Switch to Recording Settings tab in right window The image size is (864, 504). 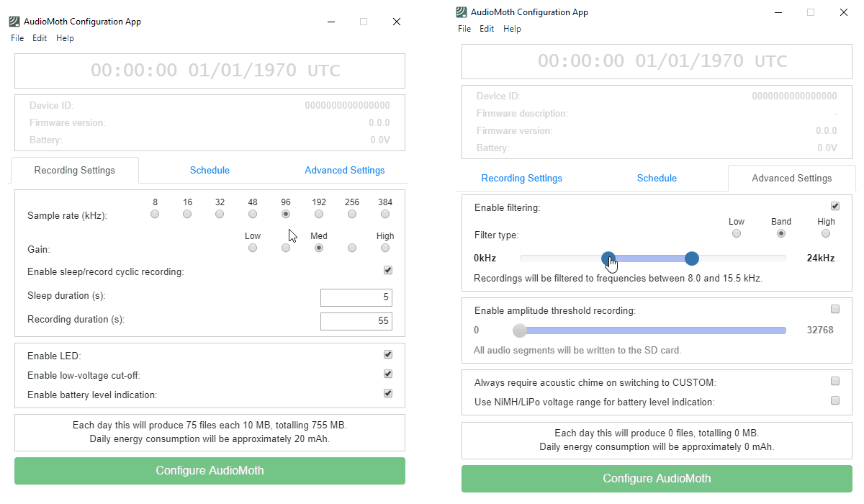pos(522,179)
